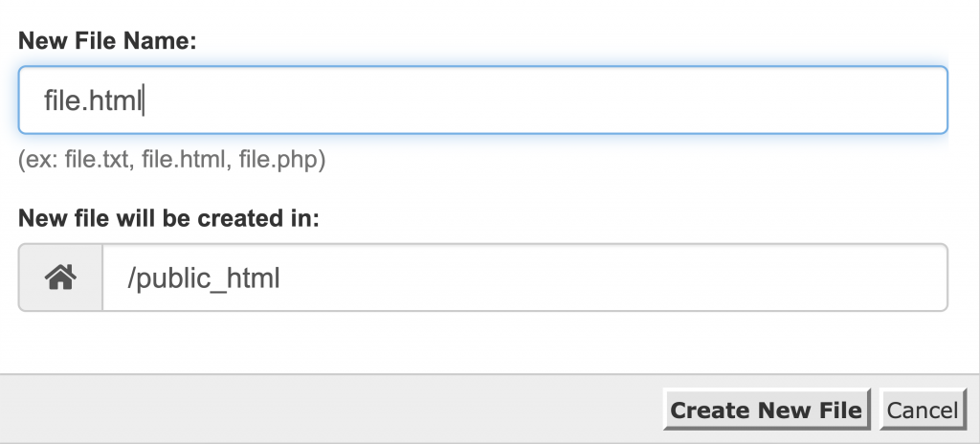Click the word "file.txt" in the hint
The height and width of the screenshot is (444, 980).
[98, 160]
